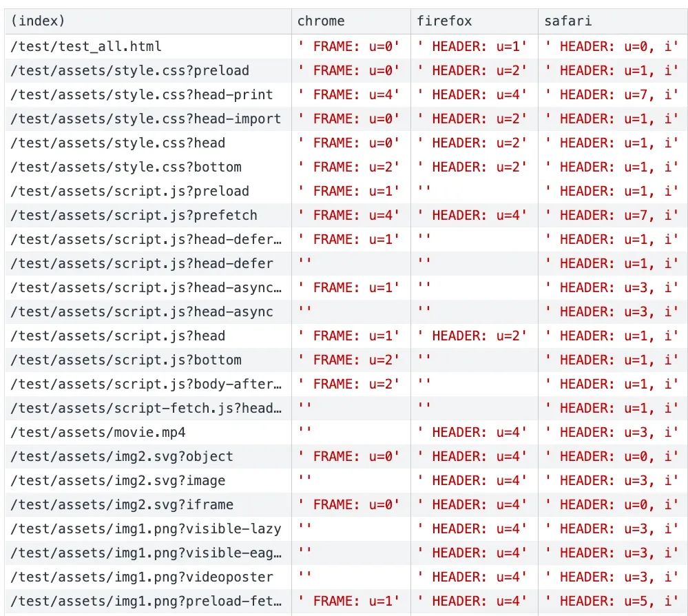688x616 pixels.
Task: Select the style.css?bottom row label
Action: (125, 167)
